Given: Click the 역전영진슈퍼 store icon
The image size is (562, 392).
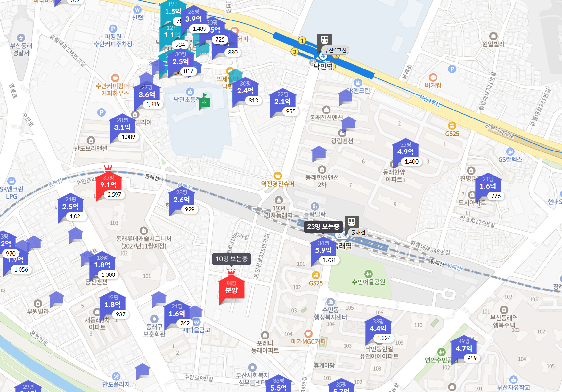Looking at the screenshot, I should [278, 176].
